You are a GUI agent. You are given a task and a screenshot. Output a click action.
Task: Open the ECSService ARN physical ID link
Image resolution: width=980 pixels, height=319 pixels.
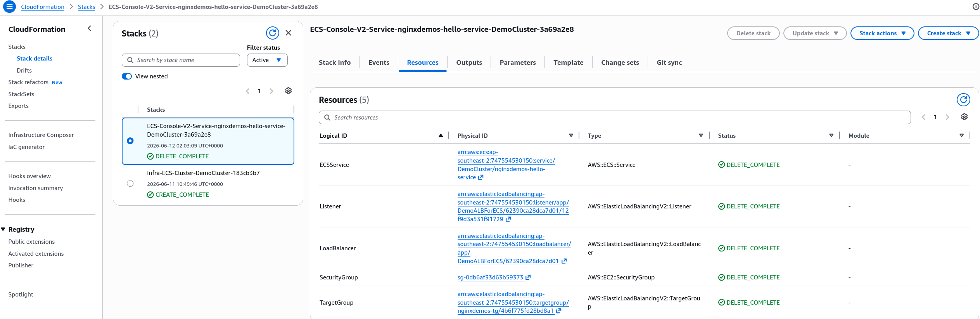click(506, 165)
